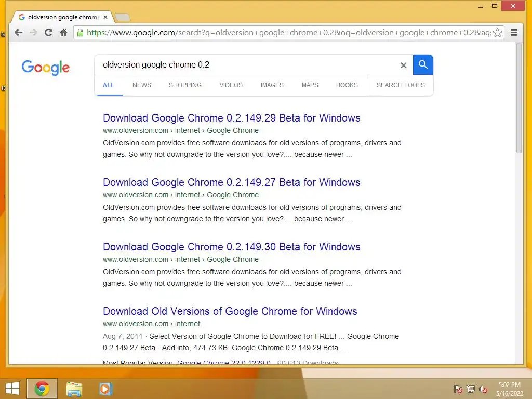The height and width of the screenshot is (399, 532).
Task: Click the page vertical scrollbar thumb
Action: pyautogui.click(x=519, y=98)
